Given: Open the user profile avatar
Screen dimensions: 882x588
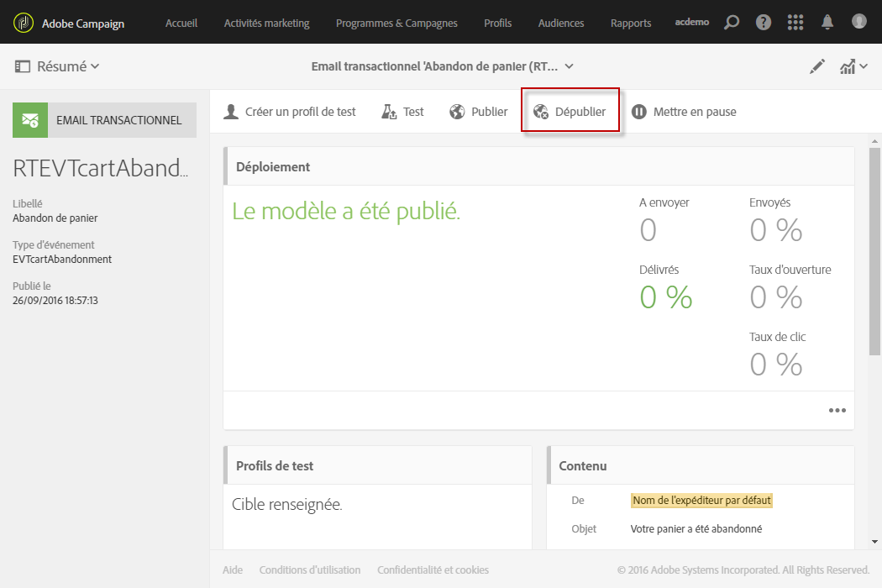Looking at the screenshot, I should pos(859,21).
